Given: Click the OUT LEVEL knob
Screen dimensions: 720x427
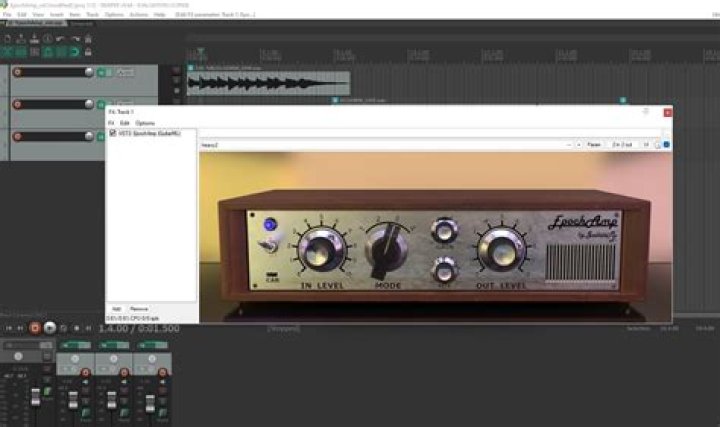Looking at the screenshot, I should [501, 250].
